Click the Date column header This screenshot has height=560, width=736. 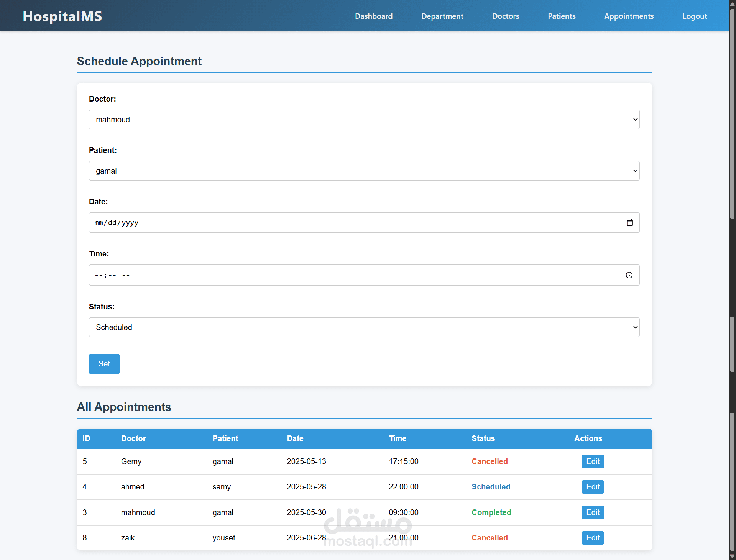[x=295, y=438]
